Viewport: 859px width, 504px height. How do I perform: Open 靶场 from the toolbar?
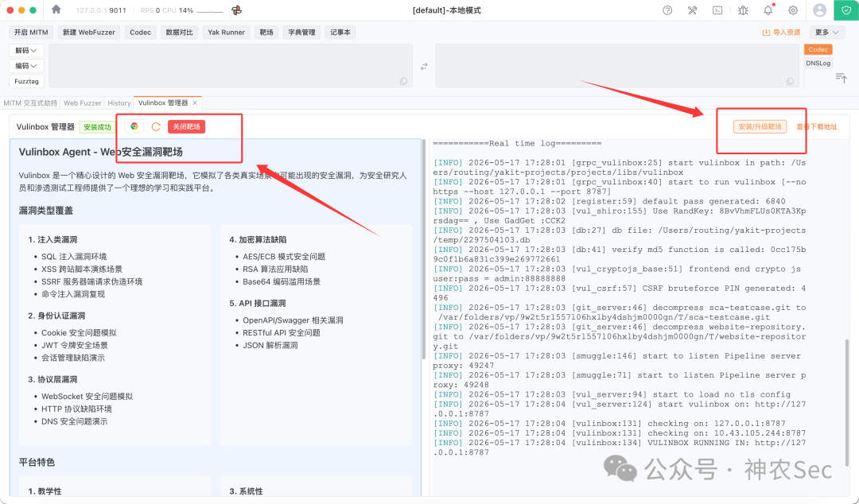pyautogui.click(x=266, y=33)
